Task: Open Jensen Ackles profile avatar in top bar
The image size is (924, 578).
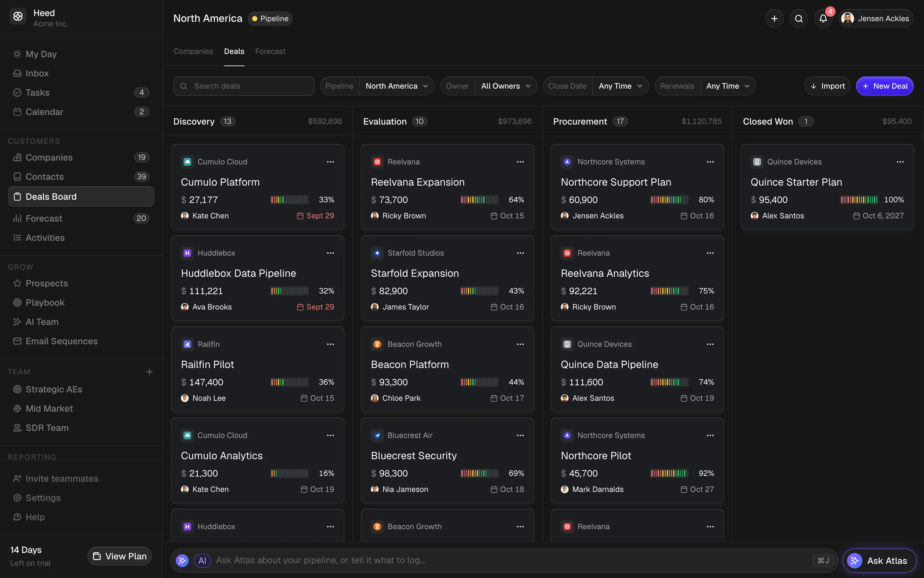Action: point(848,18)
